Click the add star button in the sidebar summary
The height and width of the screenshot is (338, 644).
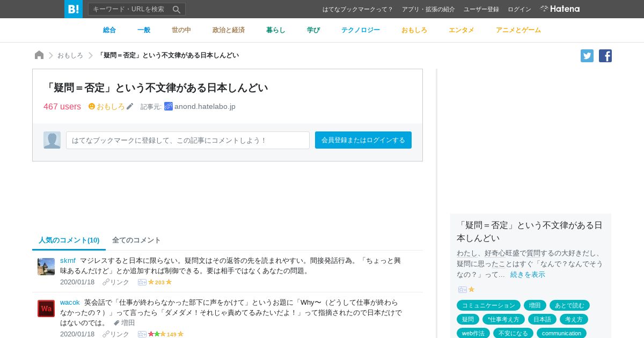tap(463, 289)
